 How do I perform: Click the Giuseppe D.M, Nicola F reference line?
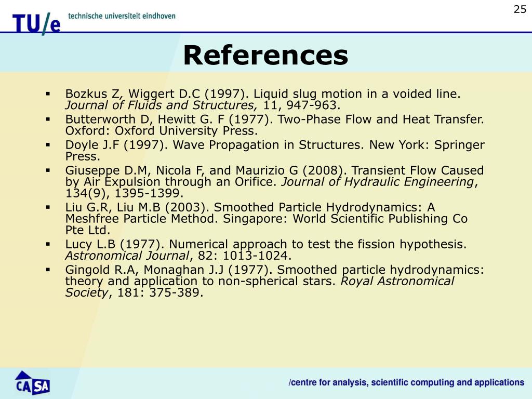(x=274, y=170)
